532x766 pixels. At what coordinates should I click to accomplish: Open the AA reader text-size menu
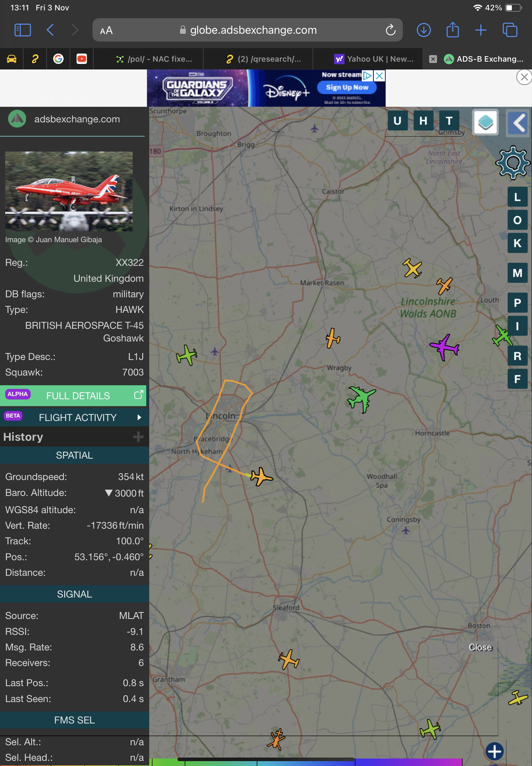coord(106,31)
